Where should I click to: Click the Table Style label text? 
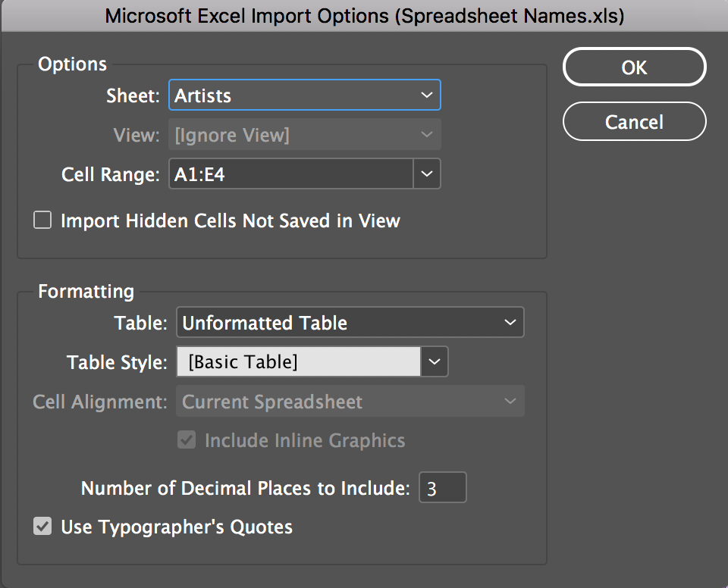click(117, 362)
